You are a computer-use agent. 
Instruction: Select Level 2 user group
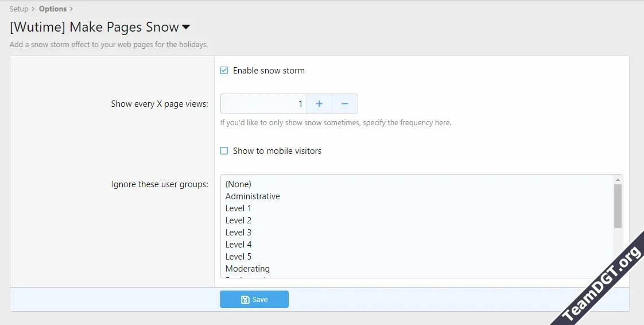238,220
